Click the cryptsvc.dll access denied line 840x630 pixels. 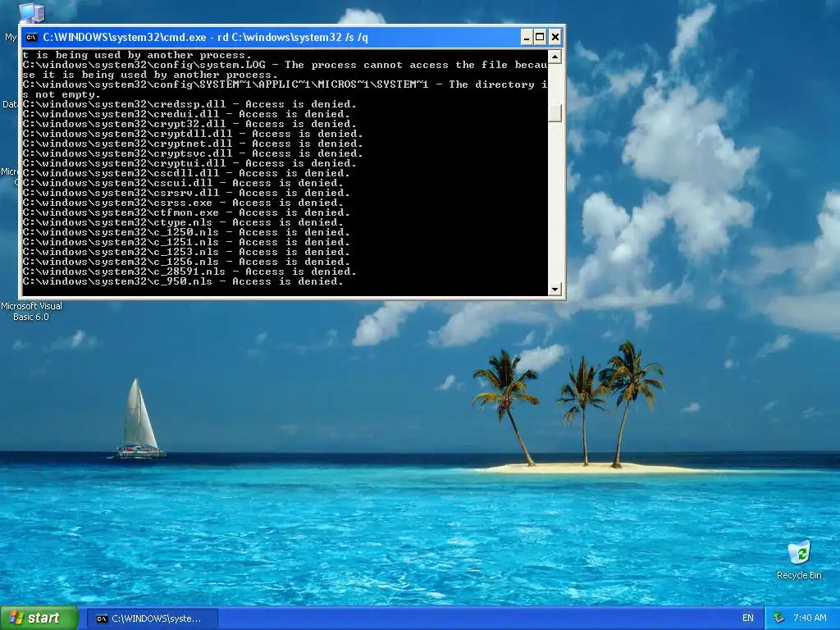coord(193,153)
